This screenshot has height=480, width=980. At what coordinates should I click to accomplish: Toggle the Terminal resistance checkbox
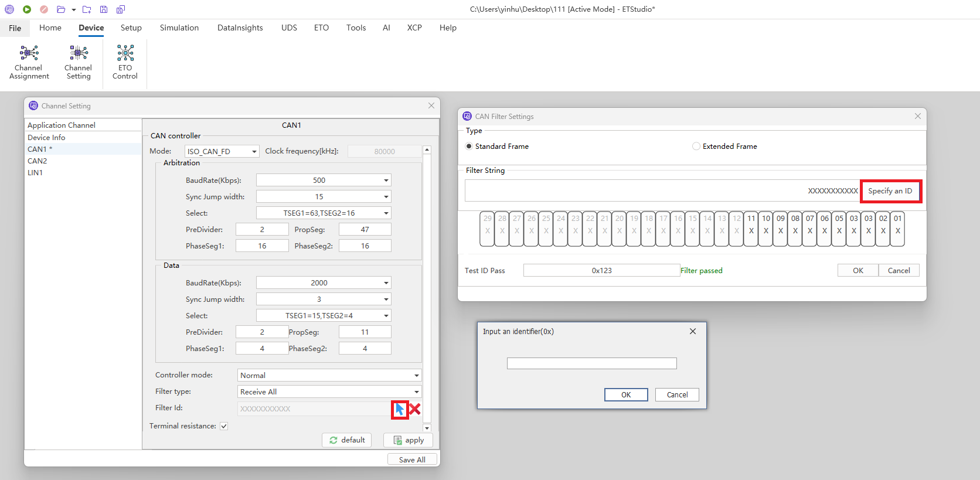point(224,426)
